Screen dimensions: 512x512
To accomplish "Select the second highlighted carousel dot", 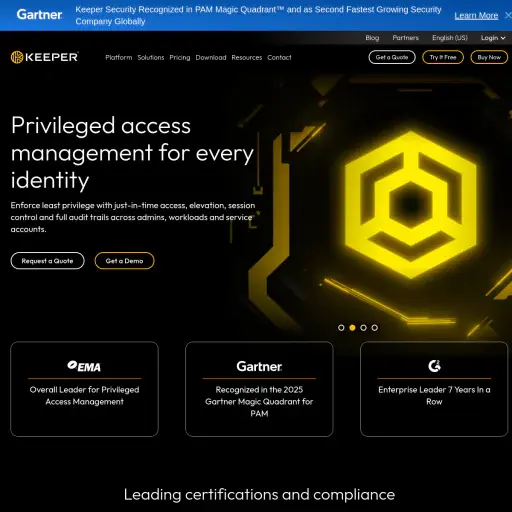I will [x=352, y=328].
